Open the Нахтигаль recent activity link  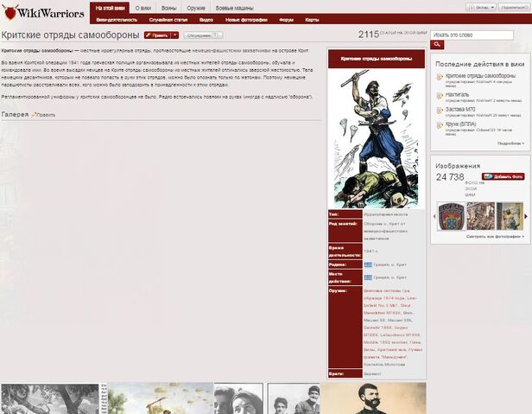457,94
